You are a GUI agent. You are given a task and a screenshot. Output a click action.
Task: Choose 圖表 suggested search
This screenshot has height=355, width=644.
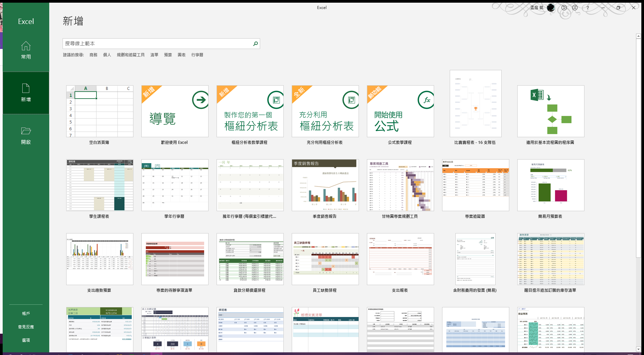click(182, 55)
